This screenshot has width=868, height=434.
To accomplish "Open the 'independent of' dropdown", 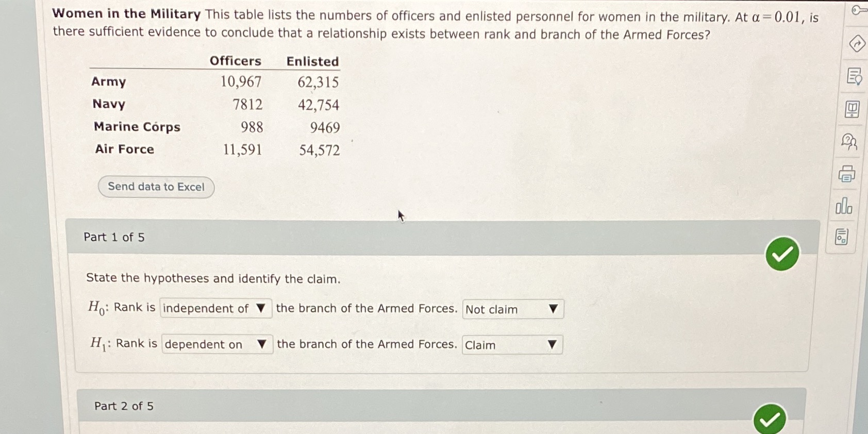I will tap(215, 308).
